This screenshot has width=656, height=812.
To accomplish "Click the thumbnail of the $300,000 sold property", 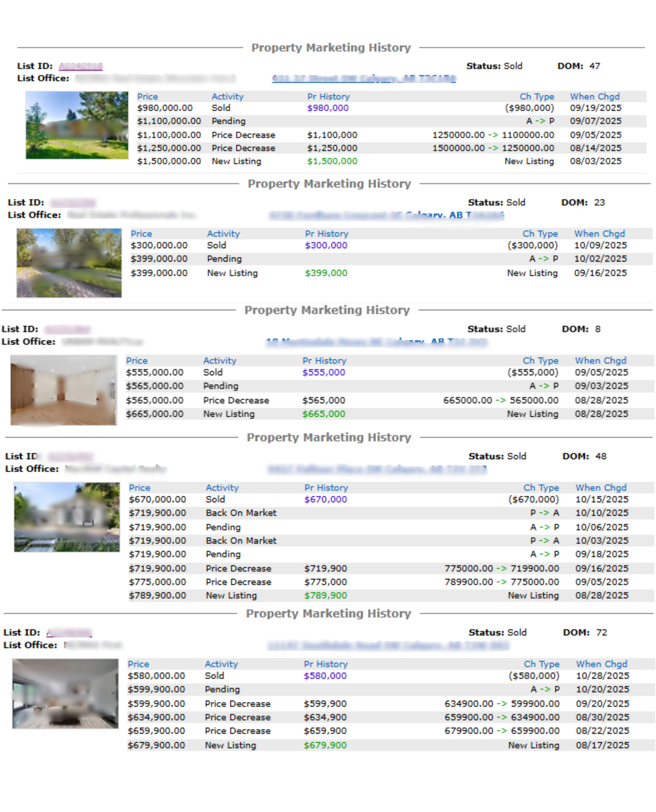I will (x=69, y=263).
